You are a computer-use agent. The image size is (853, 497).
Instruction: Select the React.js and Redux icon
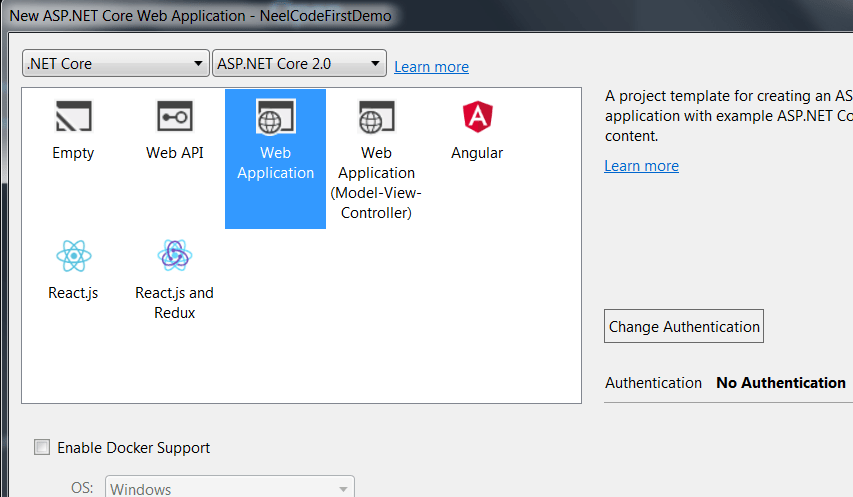(175, 256)
